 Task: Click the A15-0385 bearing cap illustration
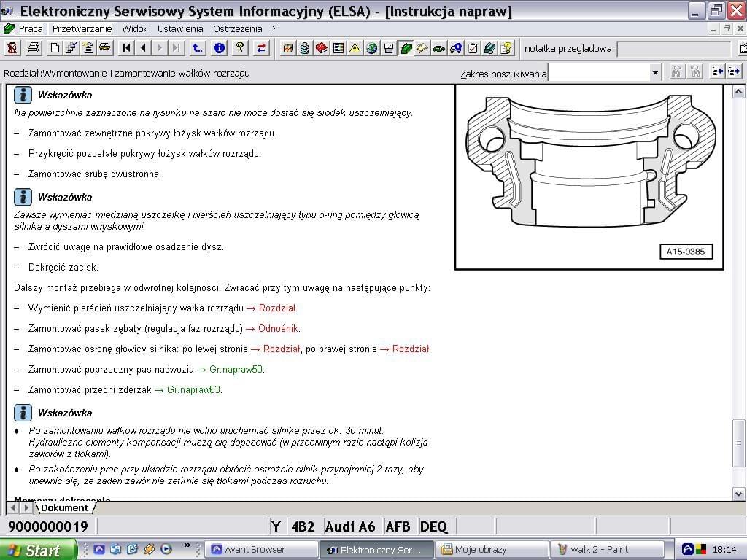click(x=589, y=176)
